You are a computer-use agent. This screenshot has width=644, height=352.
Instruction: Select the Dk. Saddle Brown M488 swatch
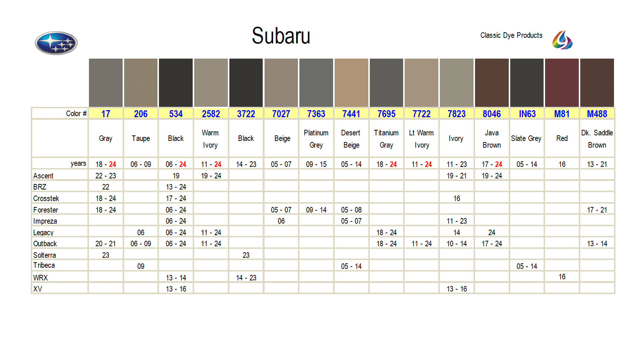click(x=597, y=82)
